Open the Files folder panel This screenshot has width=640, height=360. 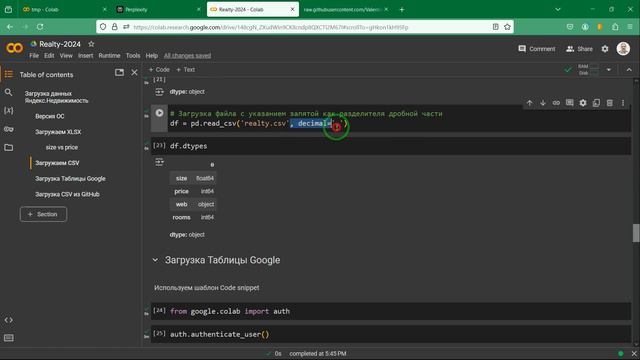coord(9,147)
